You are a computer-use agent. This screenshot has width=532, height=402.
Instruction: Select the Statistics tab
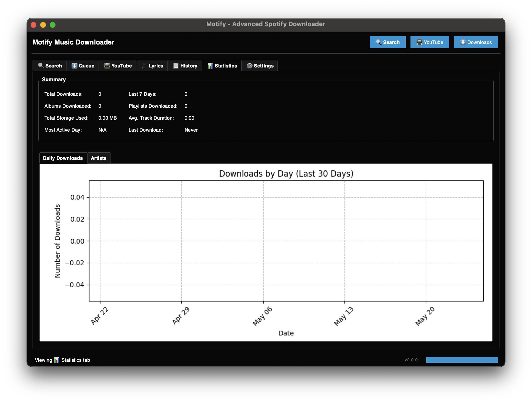[x=222, y=66]
